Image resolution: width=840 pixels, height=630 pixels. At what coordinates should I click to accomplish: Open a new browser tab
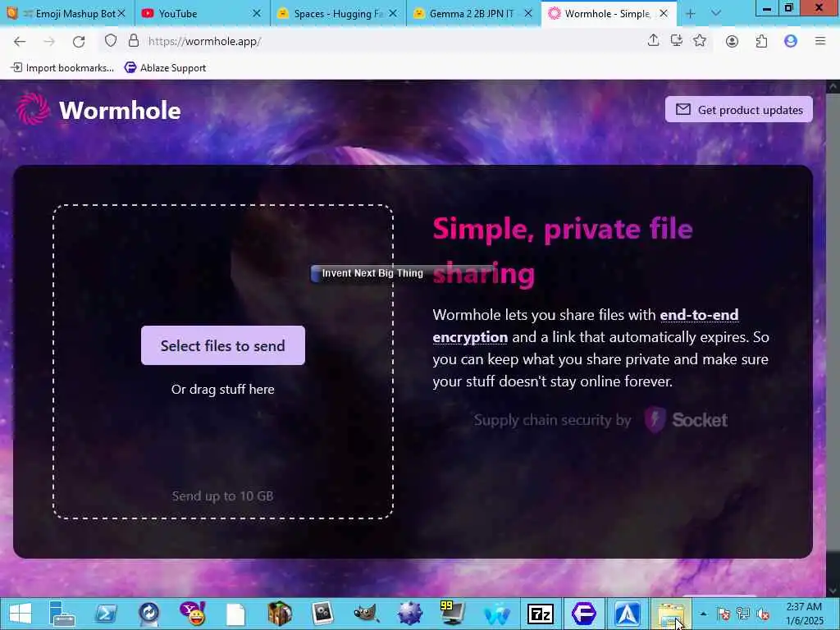[x=690, y=13]
